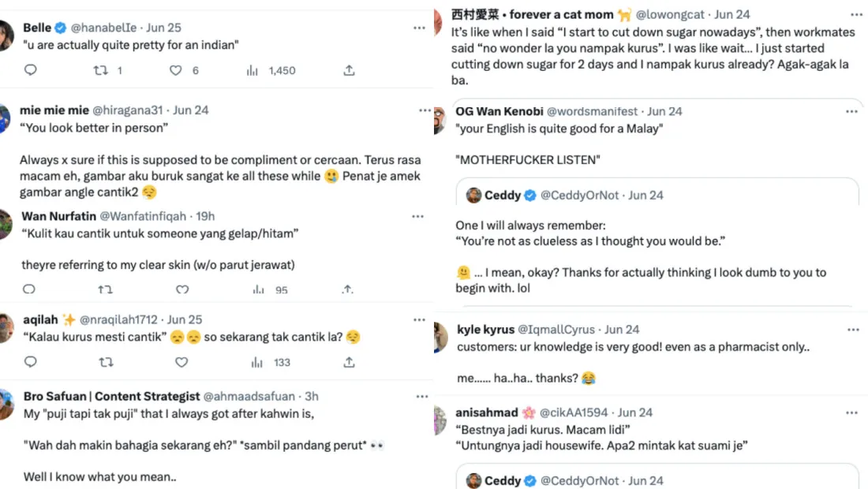
Task: Open the @lowongcat profile handle
Action: 671,14
